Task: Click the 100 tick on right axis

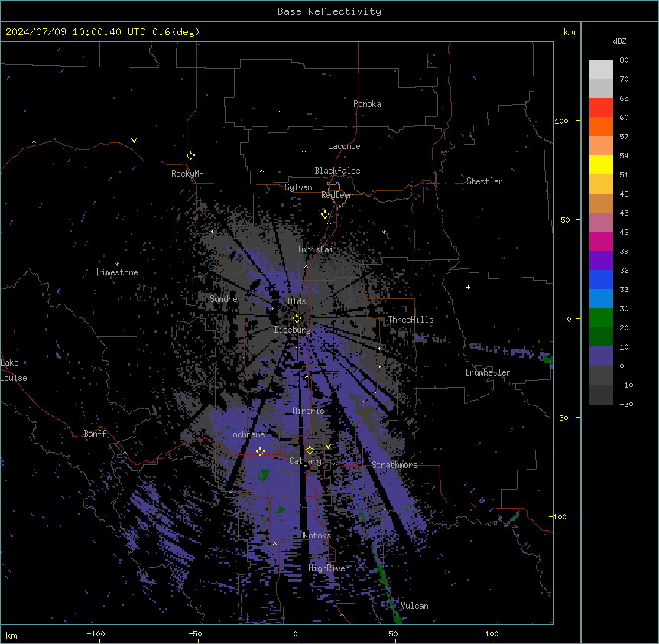Action: [x=561, y=121]
